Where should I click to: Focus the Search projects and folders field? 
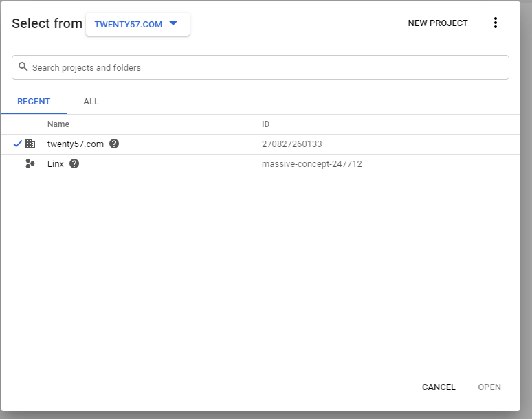click(x=261, y=67)
